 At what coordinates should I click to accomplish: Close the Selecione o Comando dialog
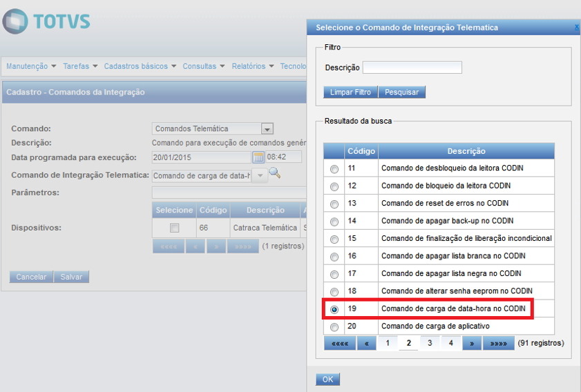click(x=577, y=27)
